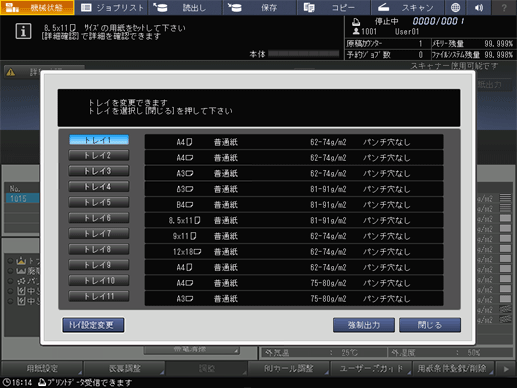517x388 pixels.
Task: Switch to the コピー copy tab
Action: click(x=334, y=7)
